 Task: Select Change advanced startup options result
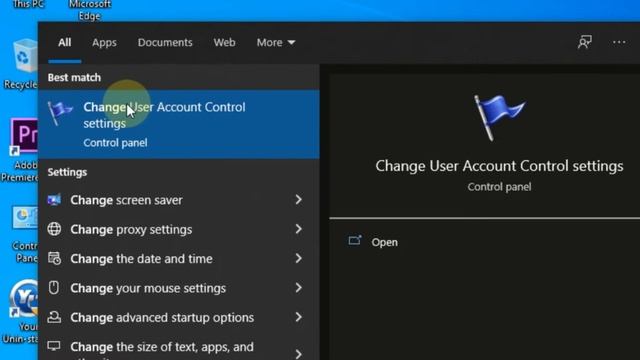pos(179,318)
